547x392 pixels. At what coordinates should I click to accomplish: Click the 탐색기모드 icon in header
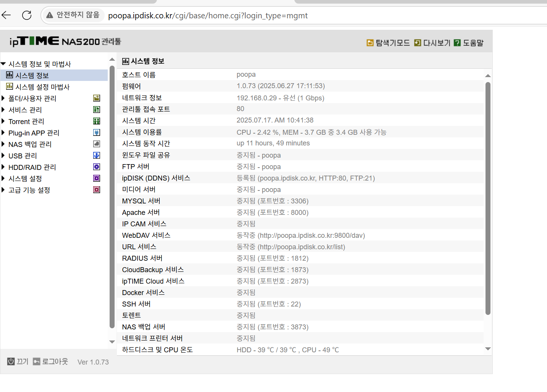tap(370, 43)
